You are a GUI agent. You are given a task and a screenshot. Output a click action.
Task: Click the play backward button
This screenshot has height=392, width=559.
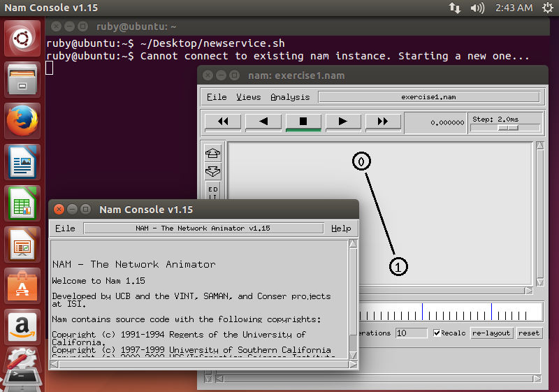(263, 122)
